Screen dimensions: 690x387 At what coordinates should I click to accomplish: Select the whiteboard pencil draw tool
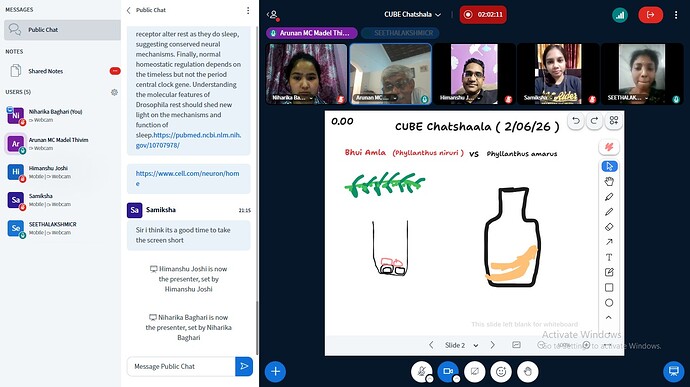609,212
